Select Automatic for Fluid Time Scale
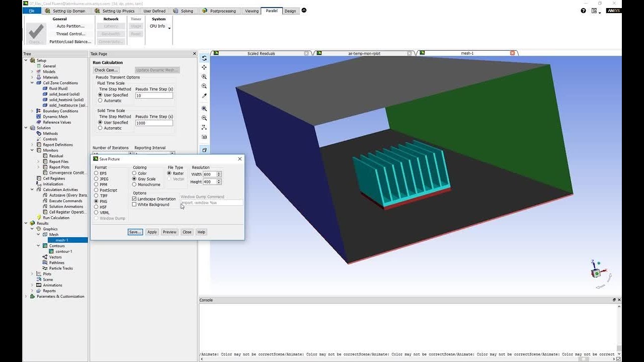Image resolution: width=644 pixels, height=362 pixels. pyautogui.click(x=100, y=101)
